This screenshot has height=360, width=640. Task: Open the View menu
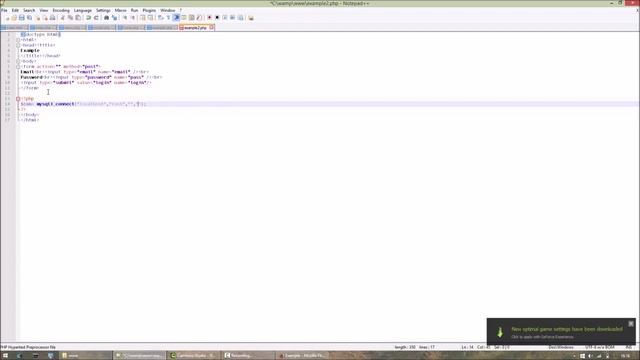point(44,10)
